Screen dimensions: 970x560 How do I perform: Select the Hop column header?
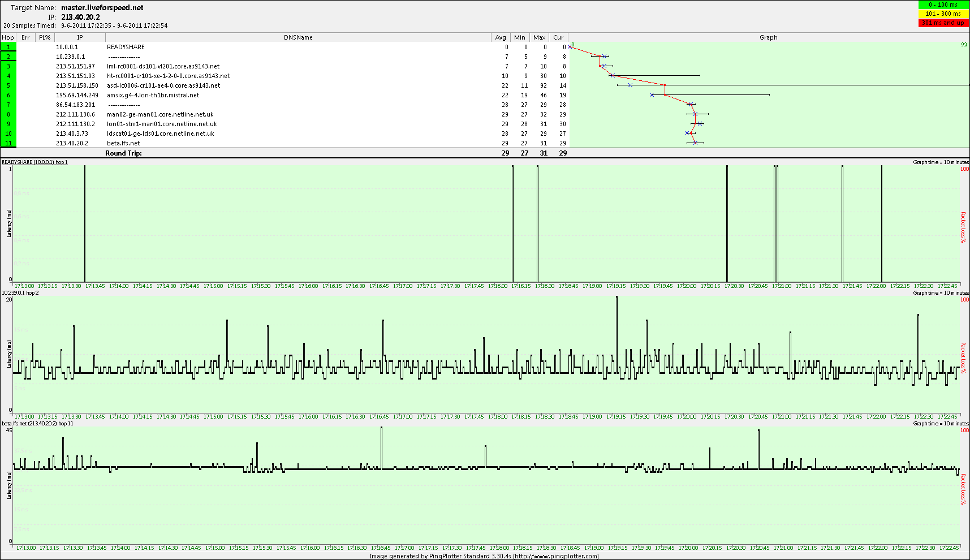tap(8, 37)
